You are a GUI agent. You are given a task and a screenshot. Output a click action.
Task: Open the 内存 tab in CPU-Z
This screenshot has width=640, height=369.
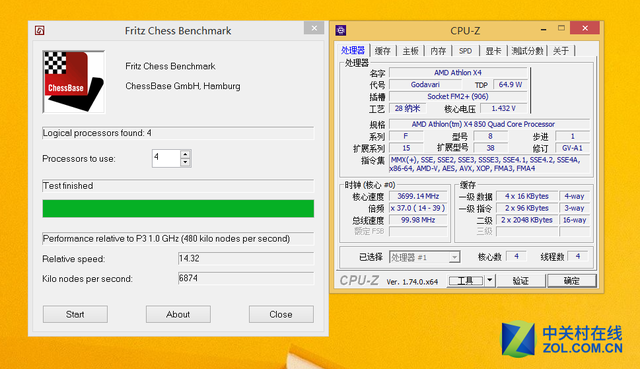coord(438,51)
